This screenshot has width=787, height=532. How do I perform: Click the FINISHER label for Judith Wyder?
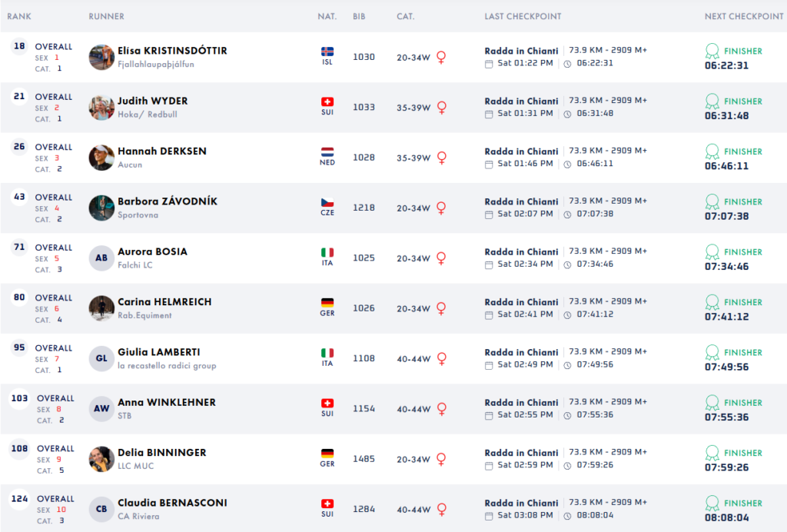point(742,101)
